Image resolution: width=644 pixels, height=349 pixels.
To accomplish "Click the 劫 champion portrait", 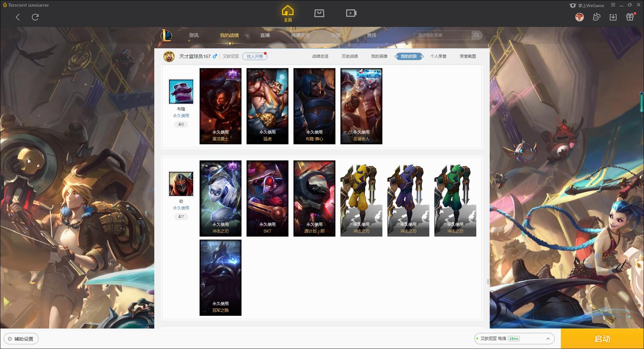I will click(x=181, y=184).
